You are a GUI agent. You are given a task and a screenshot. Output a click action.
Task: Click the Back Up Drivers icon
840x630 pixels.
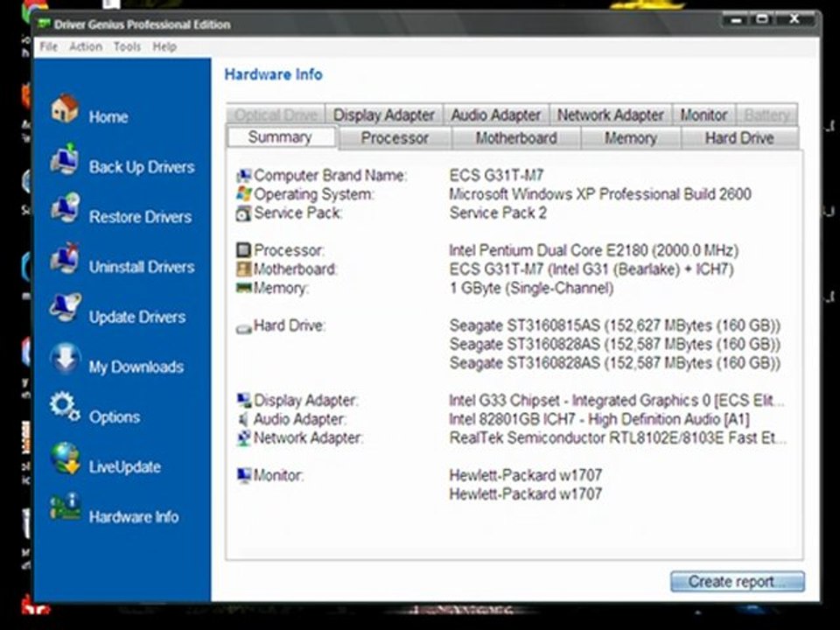pos(65,159)
